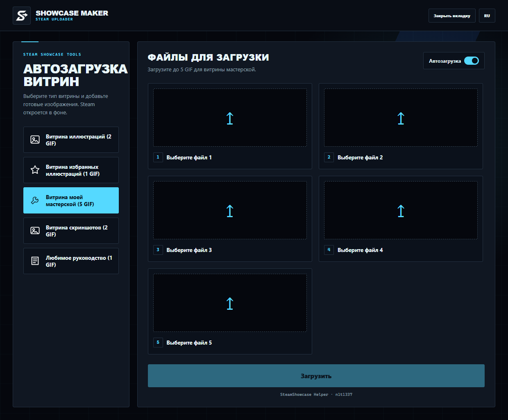Click upload arrow in file slot 5
The height and width of the screenshot is (420, 508).
point(230,304)
